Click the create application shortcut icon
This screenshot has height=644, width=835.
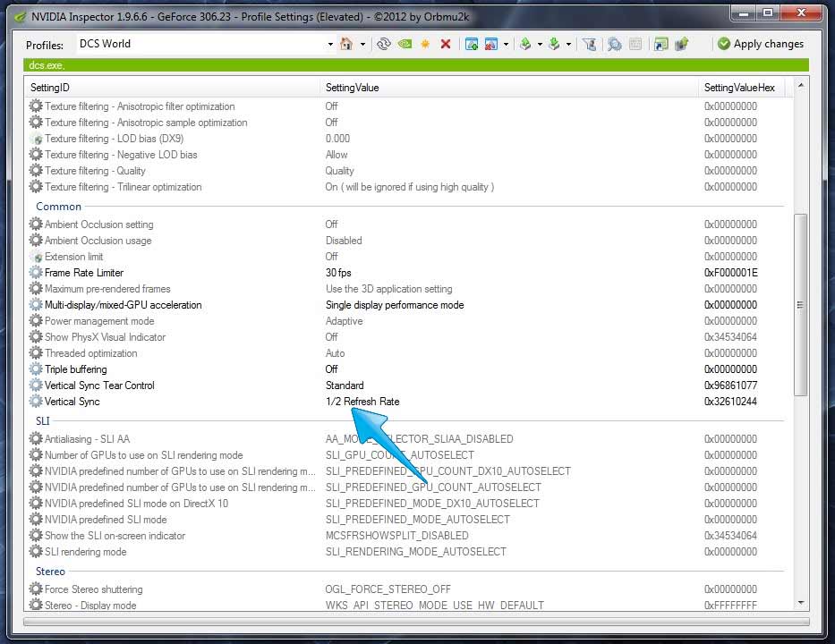pyautogui.click(x=660, y=44)
